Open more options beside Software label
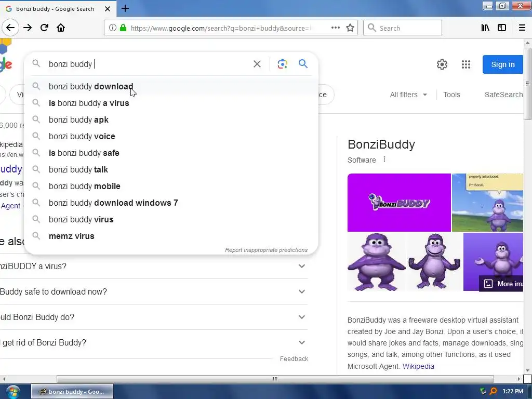The height and width of the screenshot is (399, 532). point(384,159)
